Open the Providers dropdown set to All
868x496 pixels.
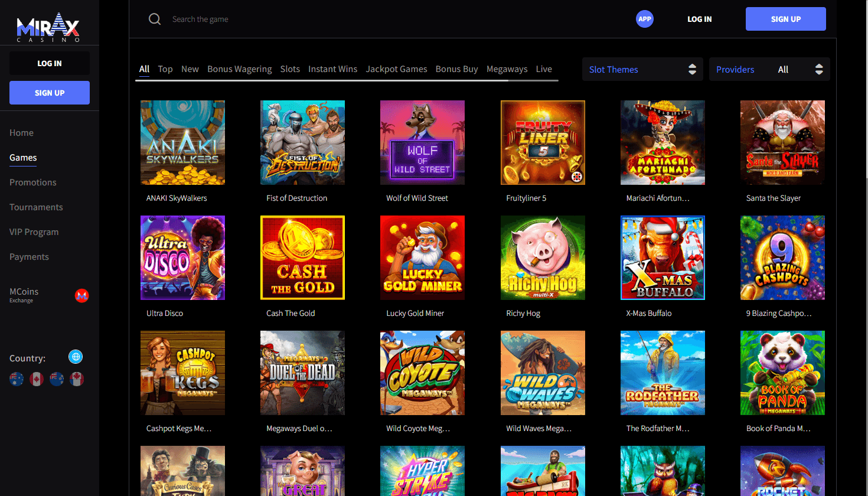pos(769,69)
